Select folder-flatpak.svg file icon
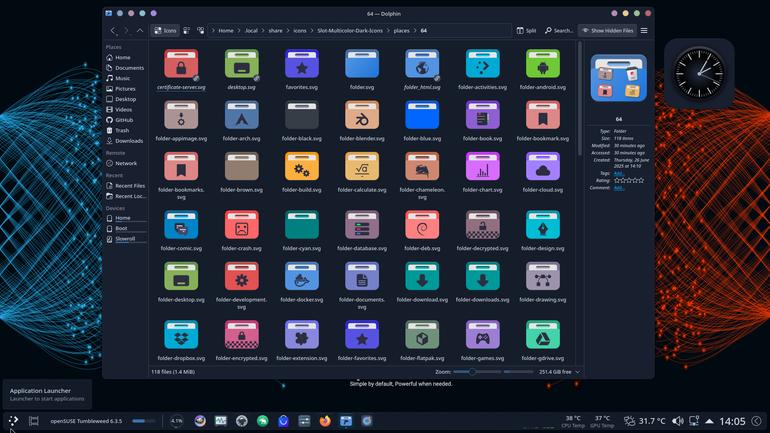This screenshot has width=770, height=433. coord(422,335)
